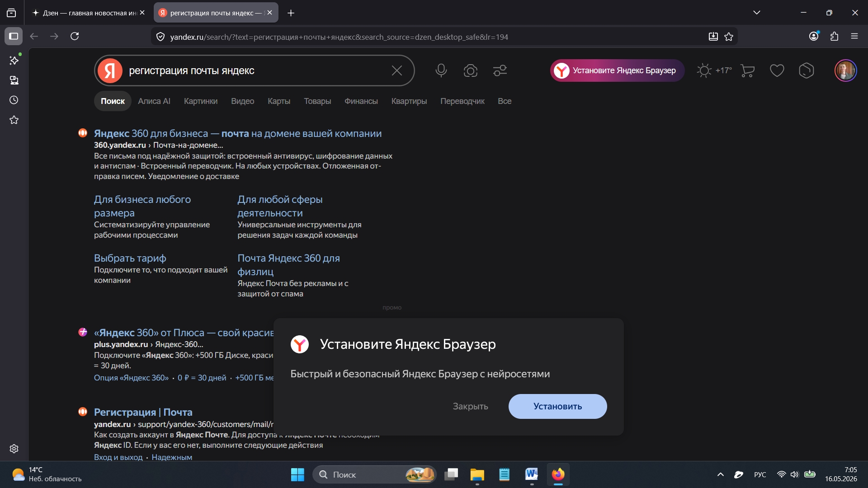Screen dimensions: 868x488
Task: Open the Windows Start menu
Action: pyautogui.click(x=297, y=474)
